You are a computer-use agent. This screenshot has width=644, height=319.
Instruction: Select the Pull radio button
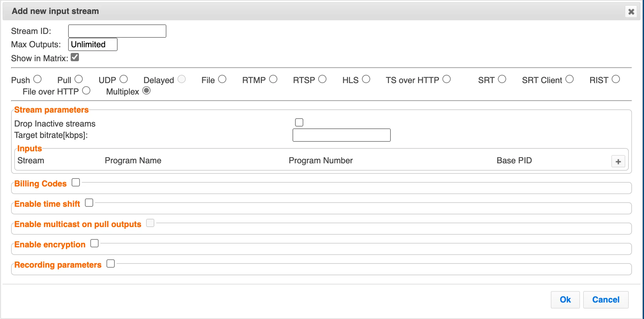click(79, 79)
